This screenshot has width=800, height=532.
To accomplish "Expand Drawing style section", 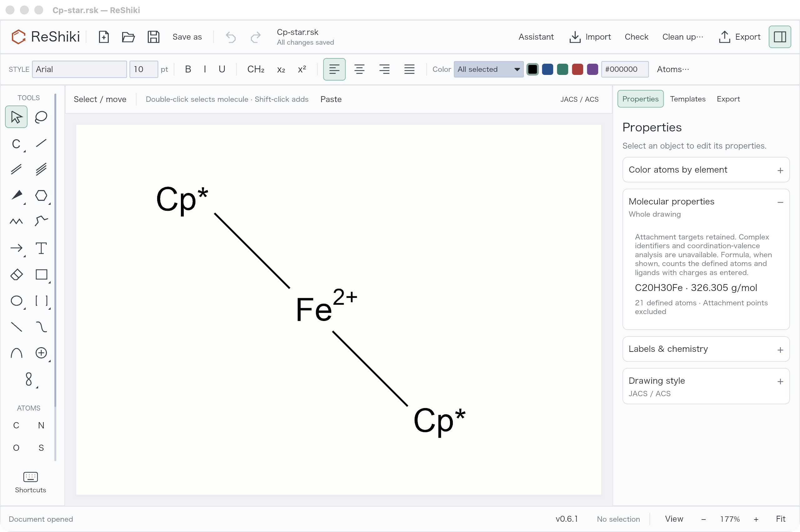I will [706, 386].
